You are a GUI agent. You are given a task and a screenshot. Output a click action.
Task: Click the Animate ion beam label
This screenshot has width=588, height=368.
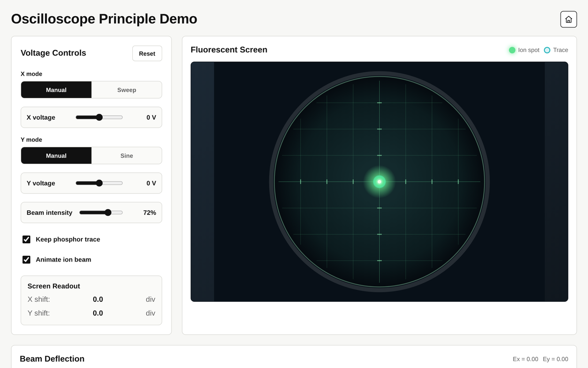pyautogui.click(x=63, y=260)
